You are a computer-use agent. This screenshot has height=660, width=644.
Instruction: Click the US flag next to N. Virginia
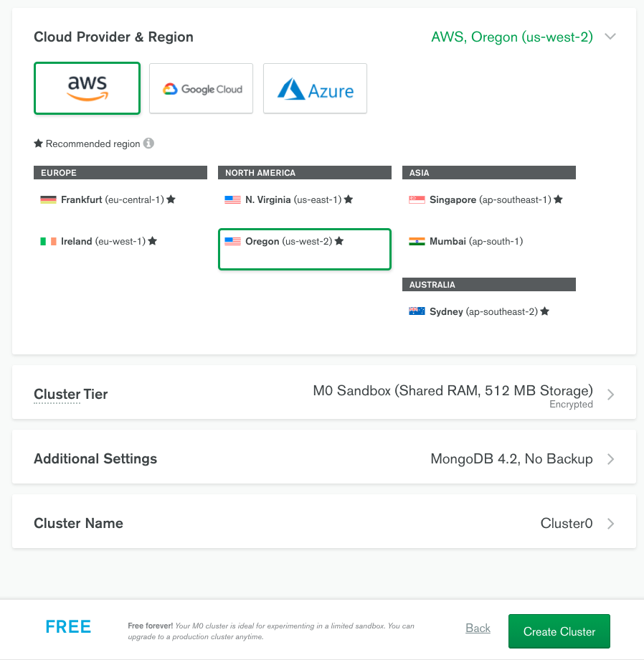232,200
